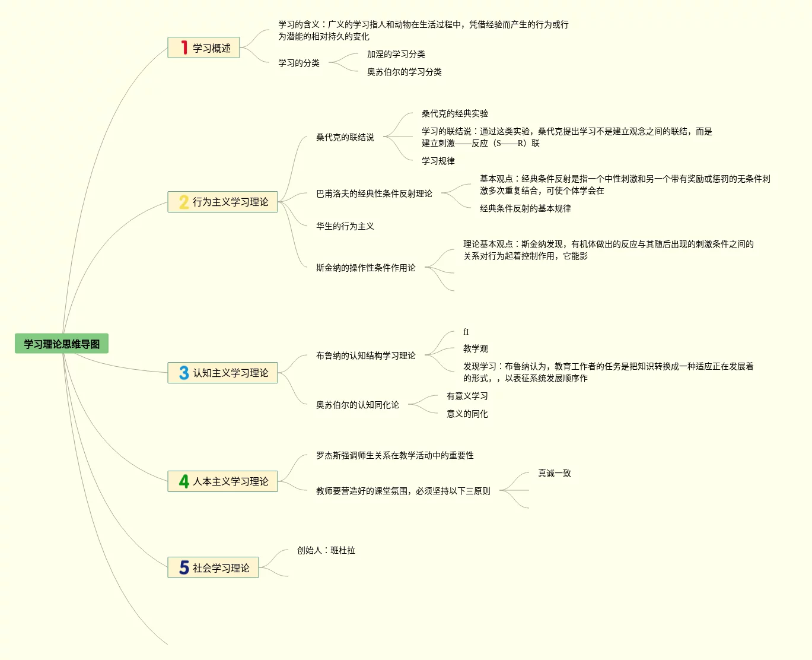Select the 斯金纳的操作性条件作用论 subtopic

pyautogui.click(x=365, y=268)
